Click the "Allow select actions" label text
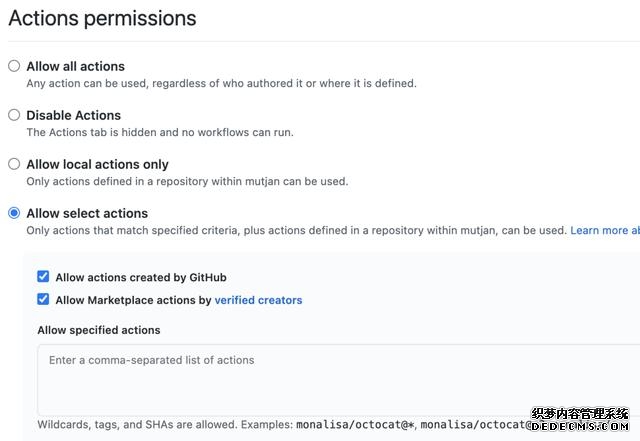This screenshot has height=441, width=640. point(87,213)
